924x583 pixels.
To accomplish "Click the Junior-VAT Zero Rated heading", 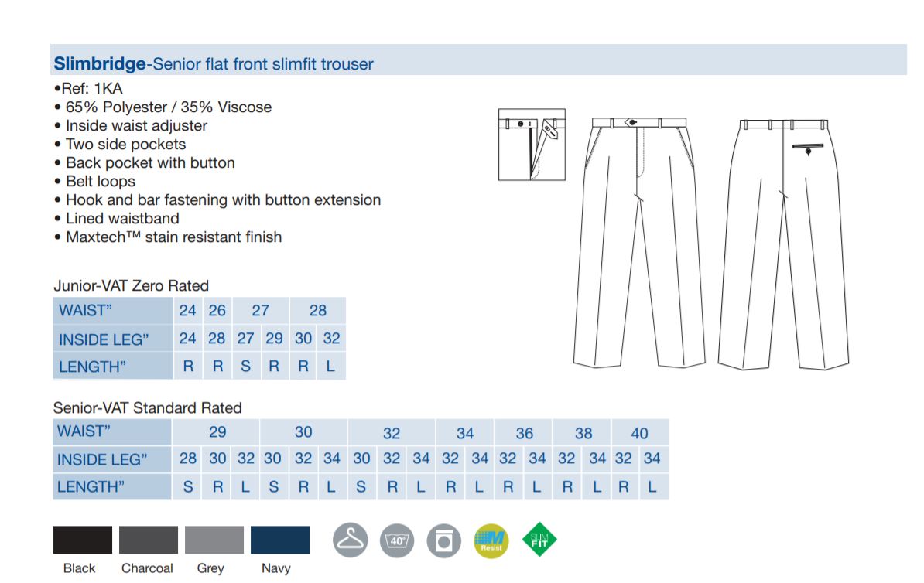I will point(132,285).
